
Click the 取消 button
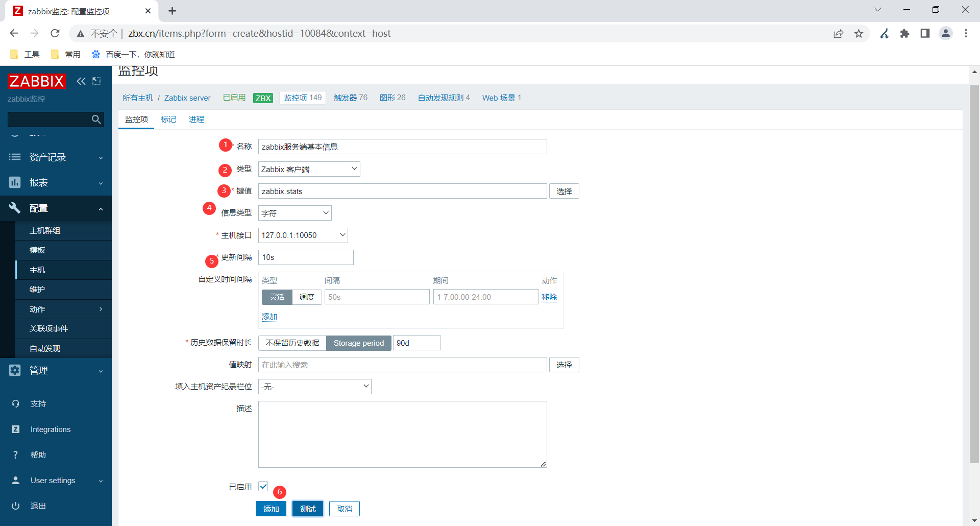[345, 509]
